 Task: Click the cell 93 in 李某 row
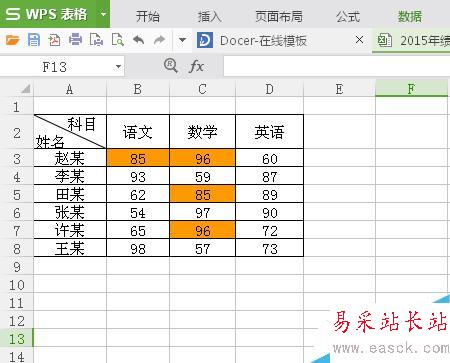138,176
